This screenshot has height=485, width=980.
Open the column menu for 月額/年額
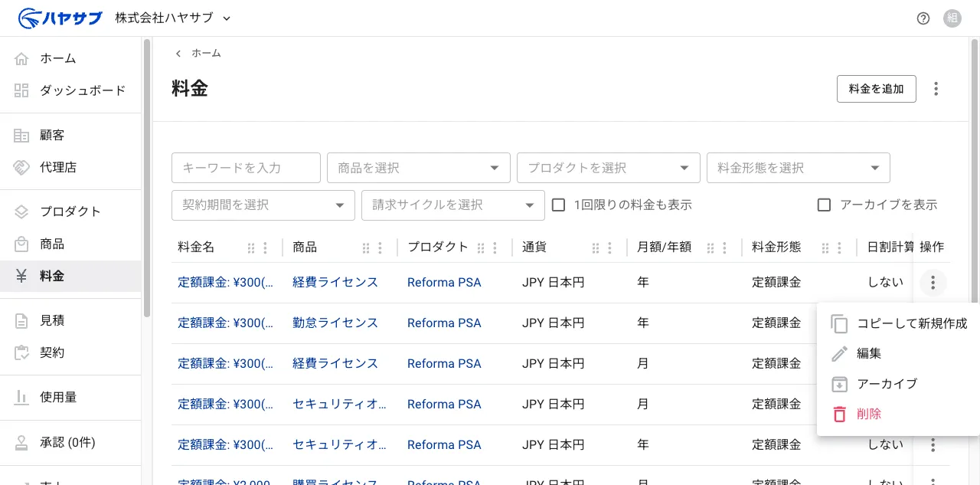point(724,248)
